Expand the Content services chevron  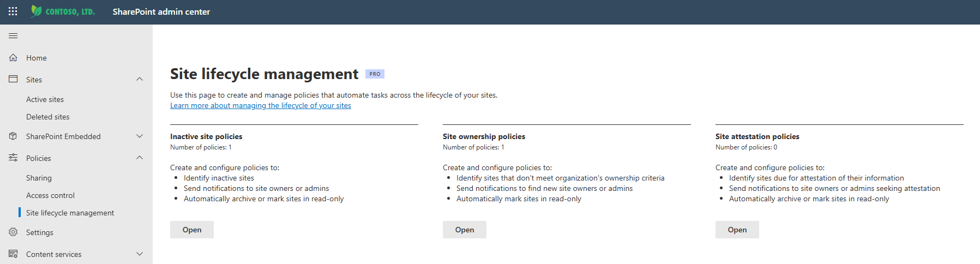140,254
